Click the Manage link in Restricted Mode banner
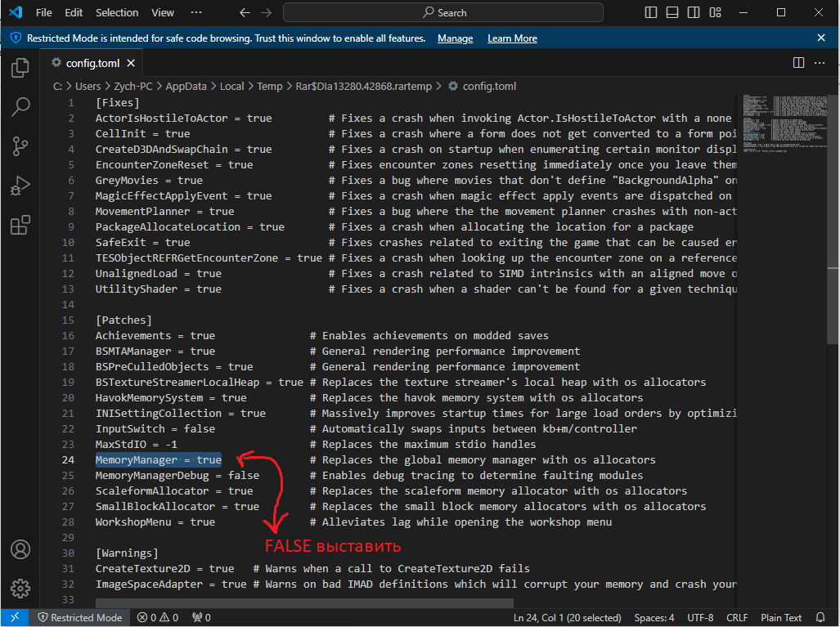This screenshot has width=840, height=627. pos(455,38)
